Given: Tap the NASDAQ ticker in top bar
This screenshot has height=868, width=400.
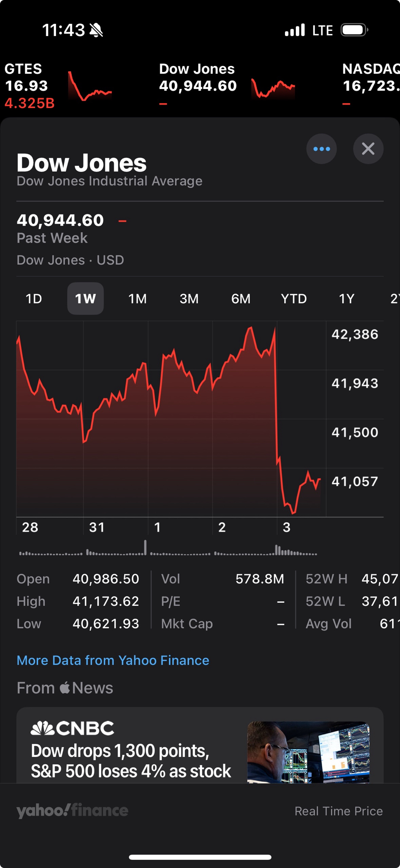Looking at the screenshot, I should (x=370, y=78).
